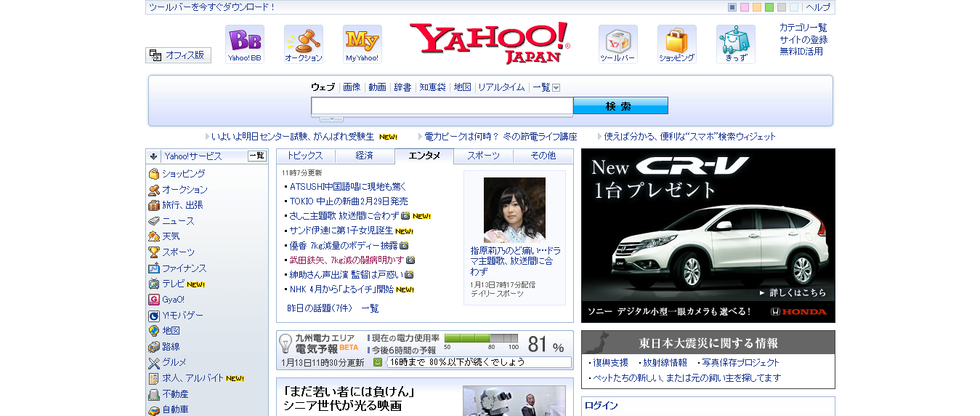The height and width of the screenshot is (416, 980).
Task: Select the 知恵袋 search tab
Action: (433, 87)
